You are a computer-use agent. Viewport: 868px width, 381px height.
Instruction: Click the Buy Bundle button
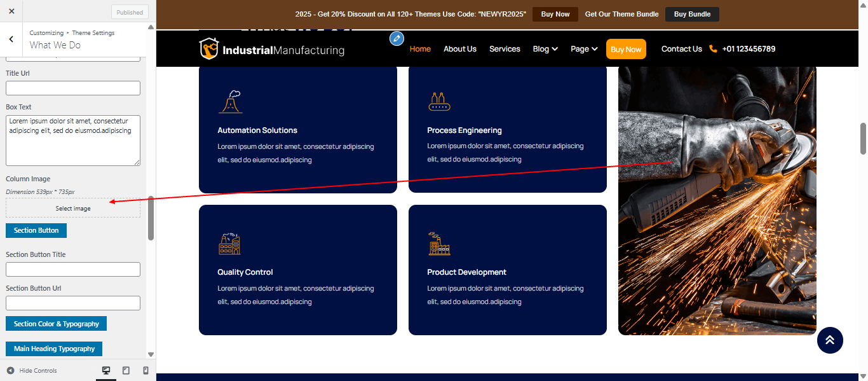point(692,14)
